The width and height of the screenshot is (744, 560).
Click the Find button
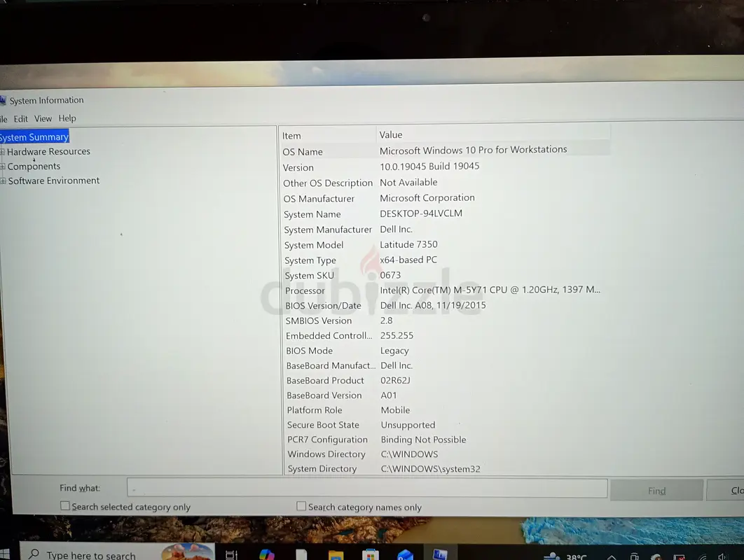tap(656, 490)
